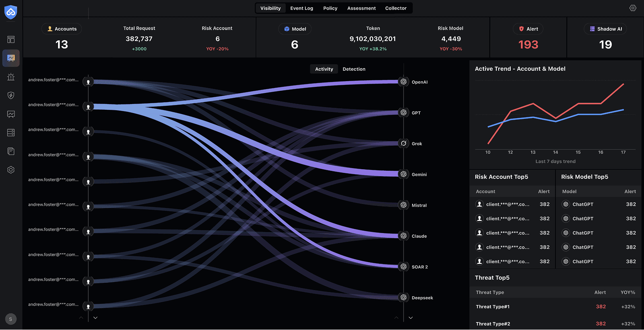Open the settings gear in the header
This screenshot has height=330, width=644.
(x=633, y=8)
